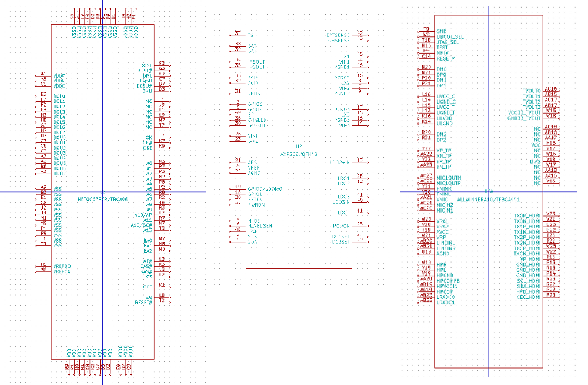Select the HPD_HDMI pin label
The height and width of the screenshot is (385, 588).
pyautogui.click(x=529, y=292)
